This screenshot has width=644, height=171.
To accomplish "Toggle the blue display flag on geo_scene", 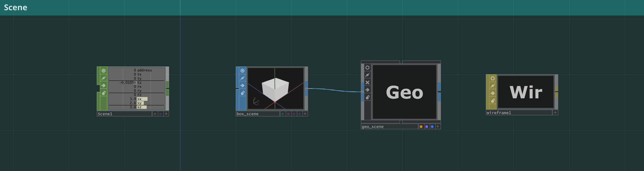I will [x=432, y=126].
